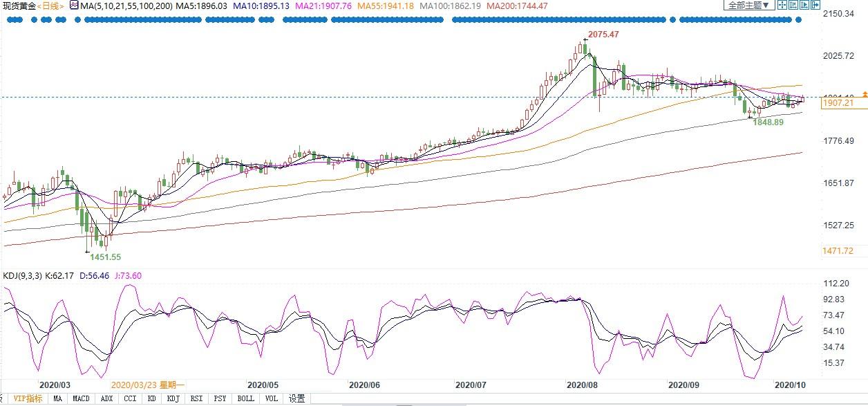Display the VOL indicator tab
Viewport: 868px width, 406px height.
click(272, 398)
